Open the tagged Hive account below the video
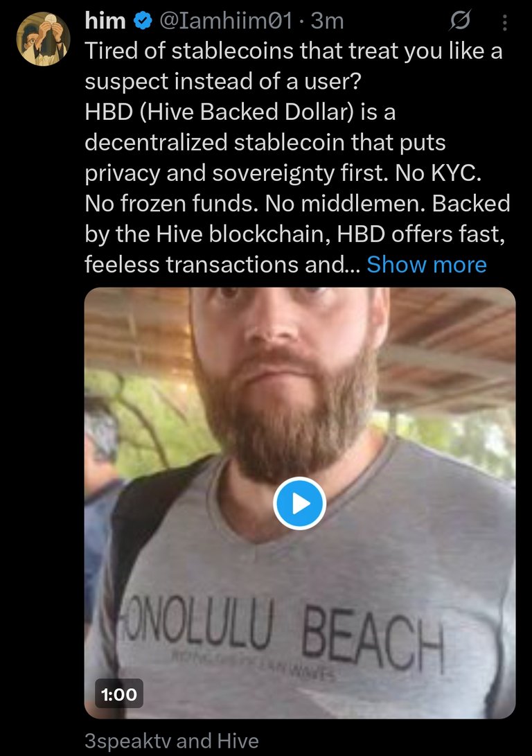 238,741
